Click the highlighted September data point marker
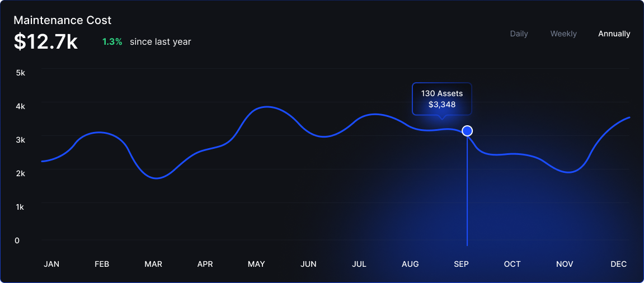The width and height of the screenshot is (644, 283). (467, 131)
